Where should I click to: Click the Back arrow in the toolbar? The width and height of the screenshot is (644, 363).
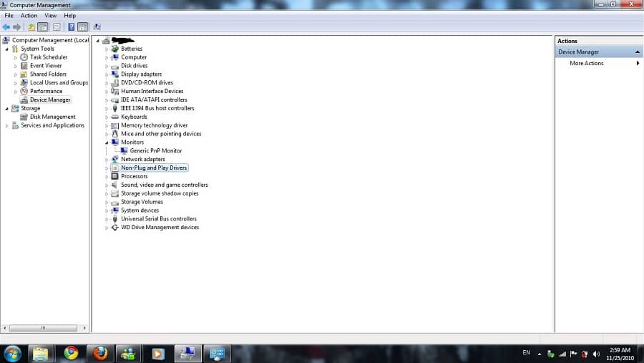tap(6, 27)
